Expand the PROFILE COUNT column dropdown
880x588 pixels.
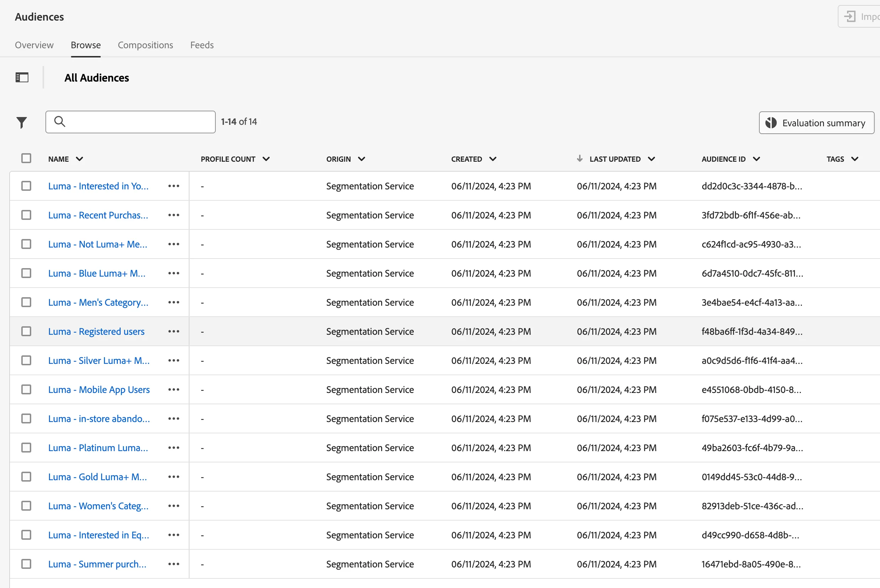tap(266, 159)
